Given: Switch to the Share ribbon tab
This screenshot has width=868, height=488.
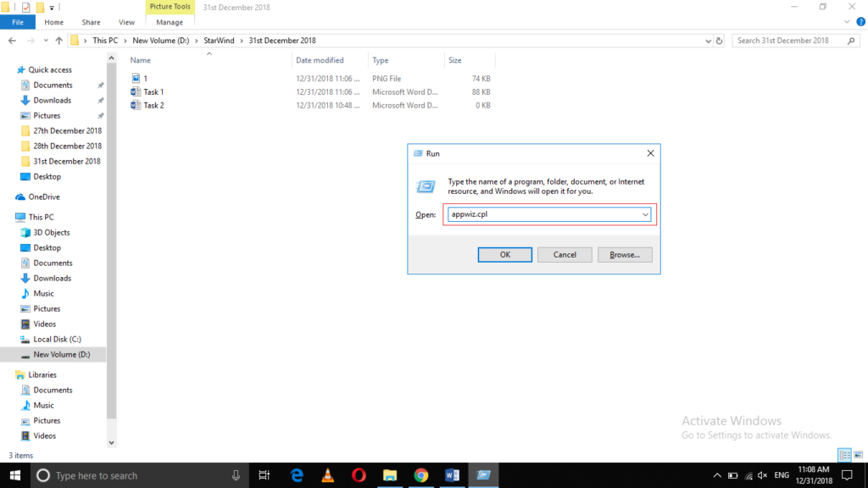Looking at the screenshot, I should point(91,22).
